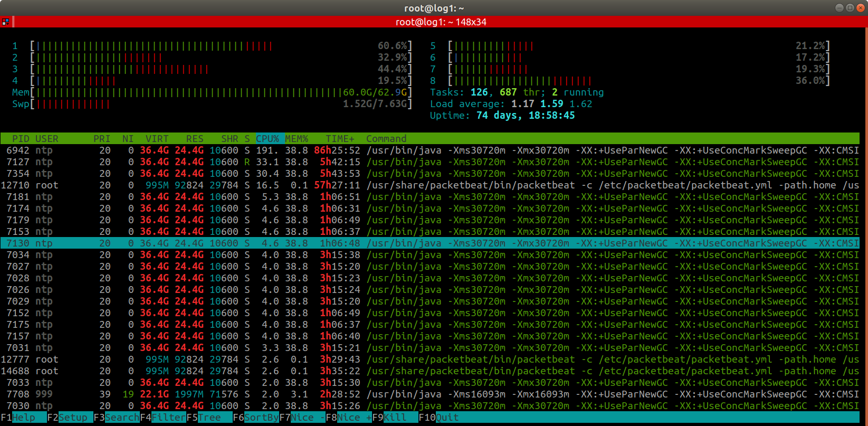Select process row PID 7029
Viewport: 868px width, 426px height.
point(430,301)
